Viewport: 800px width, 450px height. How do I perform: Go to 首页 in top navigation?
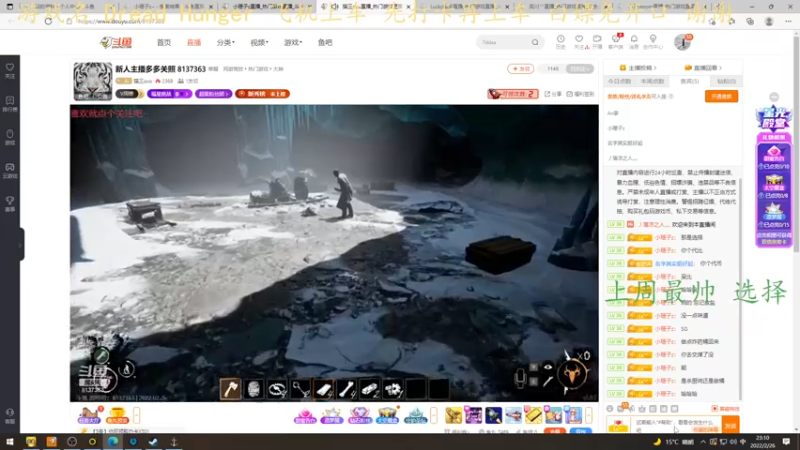[x=164, y=42]
